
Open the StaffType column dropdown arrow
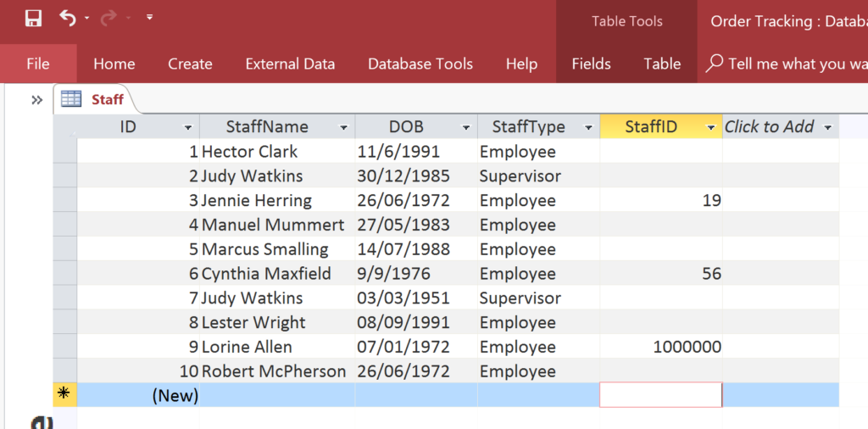588,128
